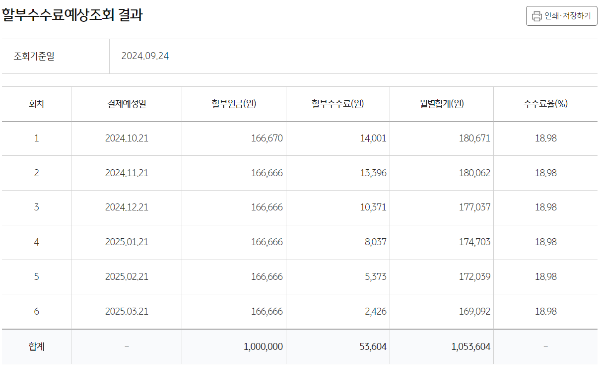Select total fee 53,604

(373, 347)
